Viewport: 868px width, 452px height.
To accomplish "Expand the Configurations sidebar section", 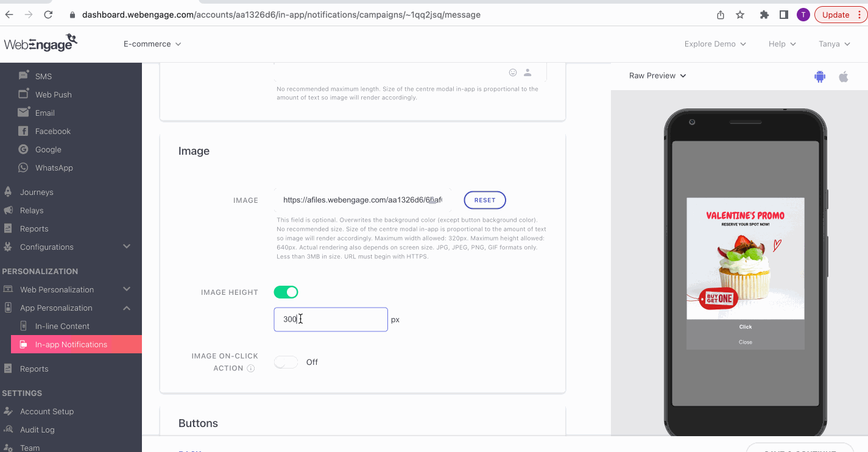I will coord(127,247).
